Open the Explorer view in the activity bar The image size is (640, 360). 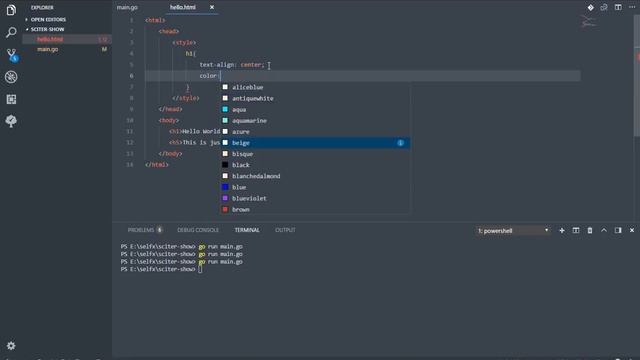[11, 10]
